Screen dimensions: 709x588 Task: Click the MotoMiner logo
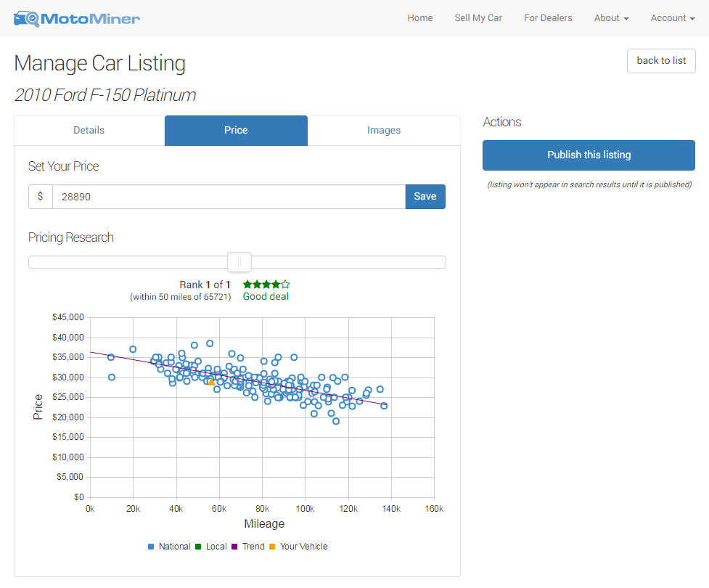[x=77, y=19]
